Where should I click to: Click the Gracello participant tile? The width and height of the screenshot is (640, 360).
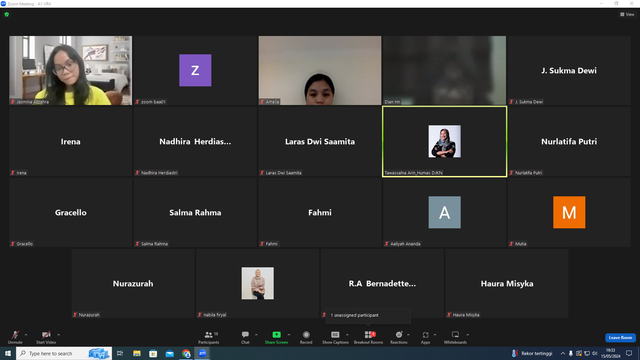(71, 212)
